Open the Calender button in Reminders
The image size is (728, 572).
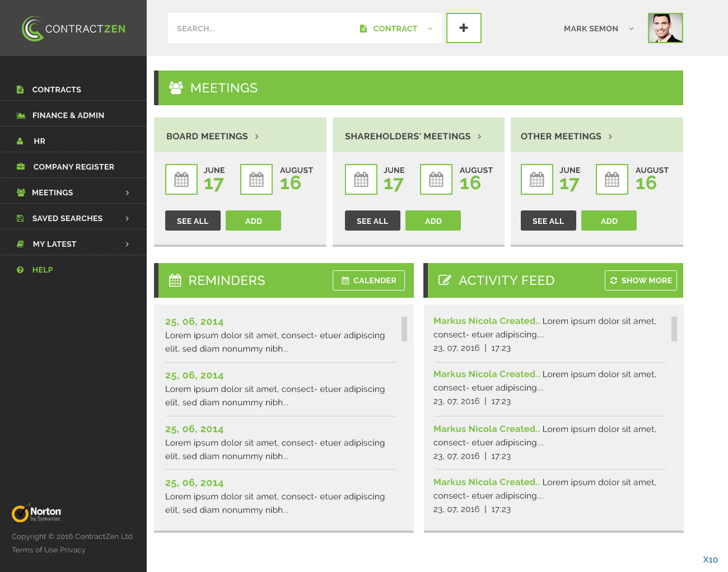pyautogui.click(x=368, y=280)
